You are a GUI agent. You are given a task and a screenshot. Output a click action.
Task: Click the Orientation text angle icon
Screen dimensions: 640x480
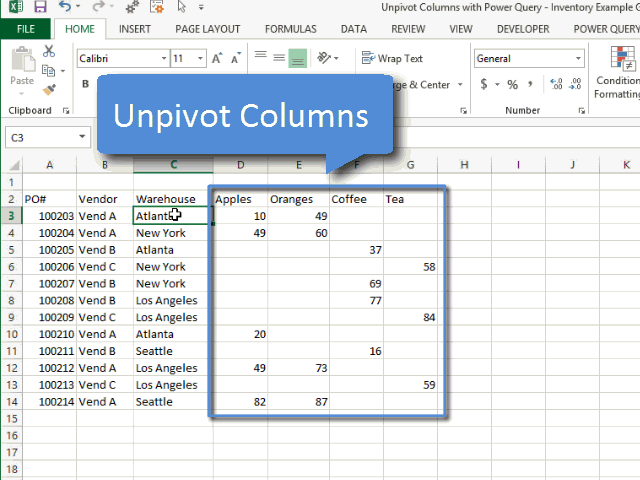[x=325, y=59]
